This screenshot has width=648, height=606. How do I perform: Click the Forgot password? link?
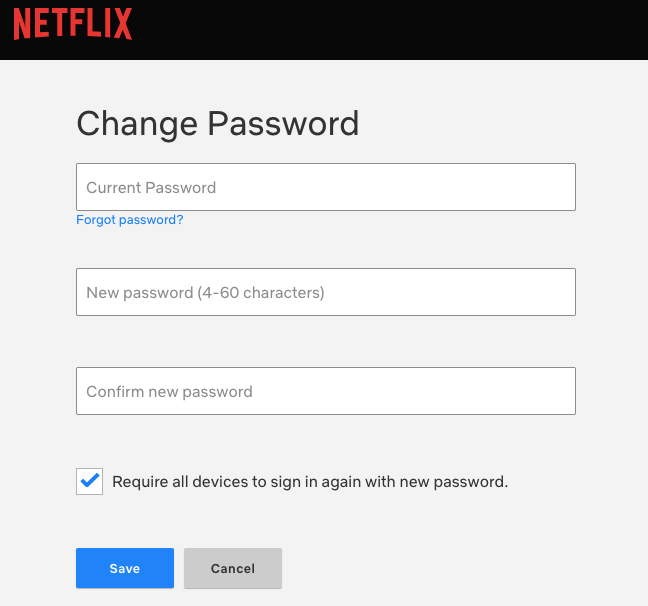pyautogui.click(x=129, y=220)
